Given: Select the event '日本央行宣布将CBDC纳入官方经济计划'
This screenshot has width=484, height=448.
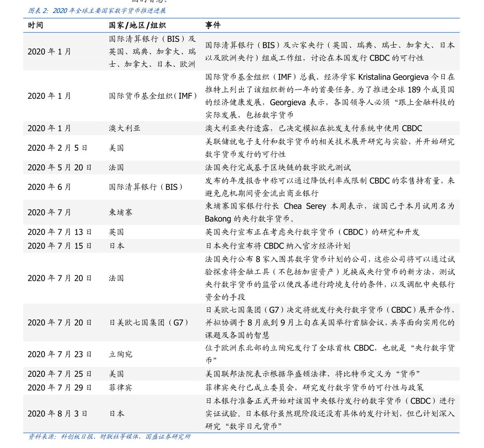Looking at the screenshot, I should pyautogui.click(x=278, y=246).
